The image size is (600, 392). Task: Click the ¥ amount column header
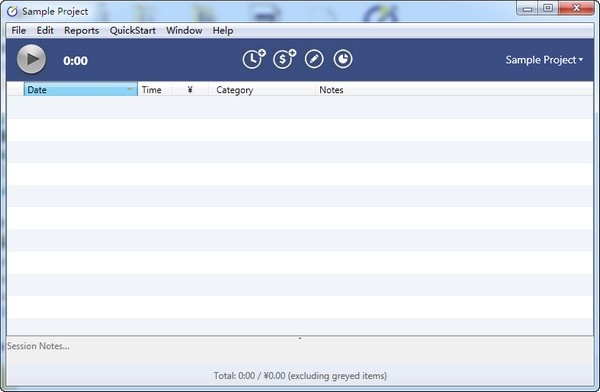(x=190, y=90)
